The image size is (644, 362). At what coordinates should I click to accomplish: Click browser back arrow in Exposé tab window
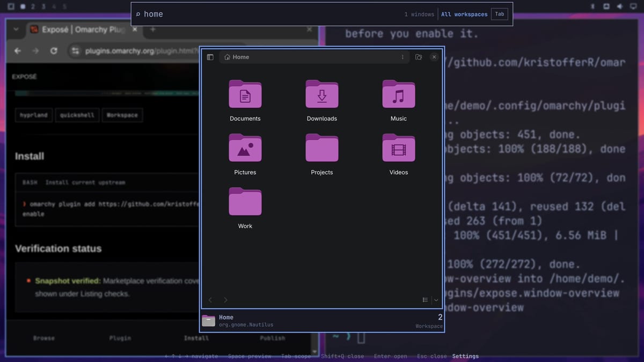pyautogui.click(x=18, y=50)
